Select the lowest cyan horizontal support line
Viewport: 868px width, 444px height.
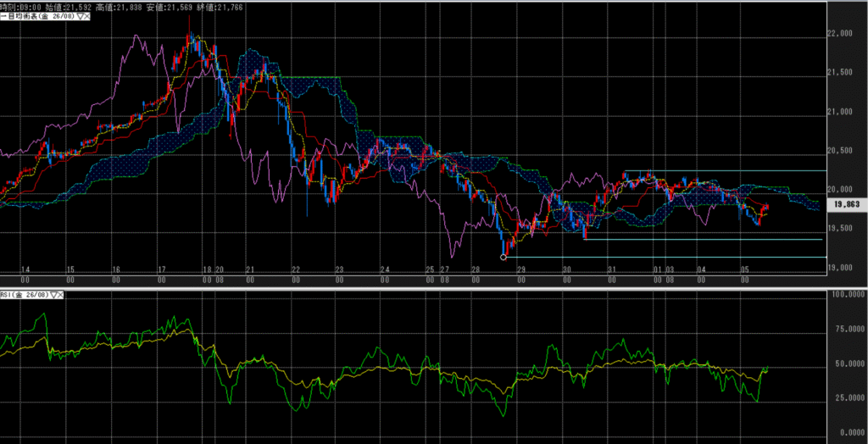pyautogui.click(x=661, y=257)
